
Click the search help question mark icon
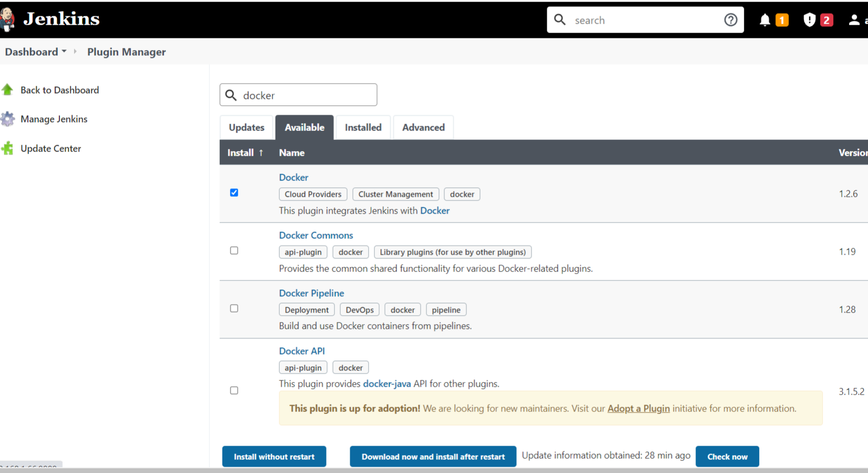click(730, 20)
